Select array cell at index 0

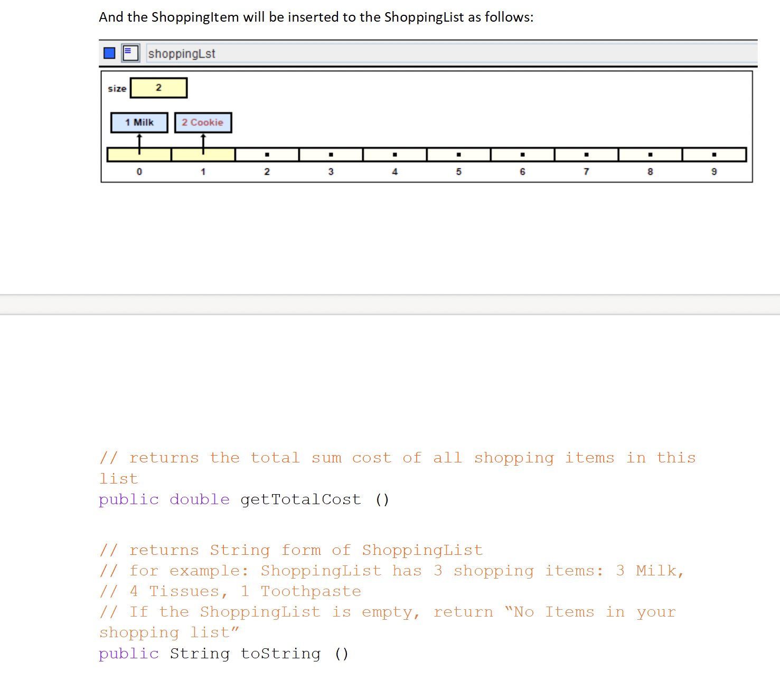[139, 154]
